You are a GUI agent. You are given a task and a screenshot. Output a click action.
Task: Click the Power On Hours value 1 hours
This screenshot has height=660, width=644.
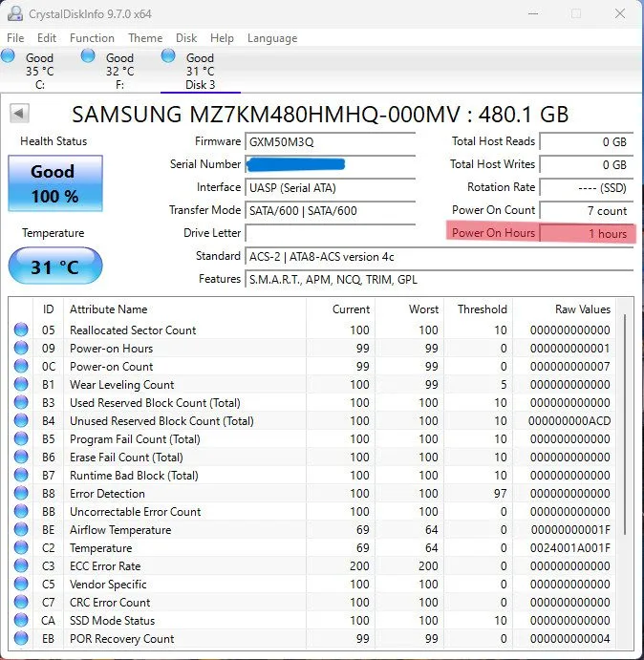(x=587, y=233)
